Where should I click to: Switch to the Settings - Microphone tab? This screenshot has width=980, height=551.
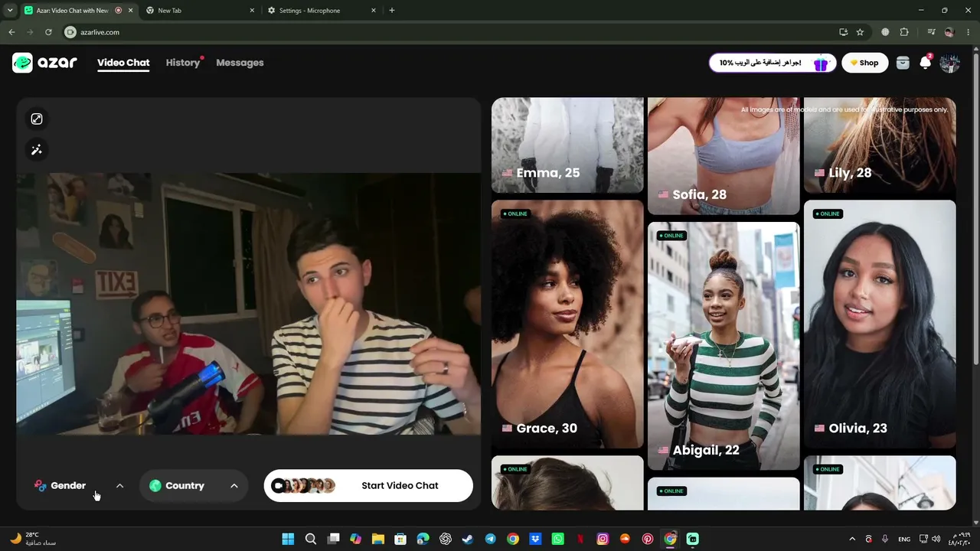(322, 11)
